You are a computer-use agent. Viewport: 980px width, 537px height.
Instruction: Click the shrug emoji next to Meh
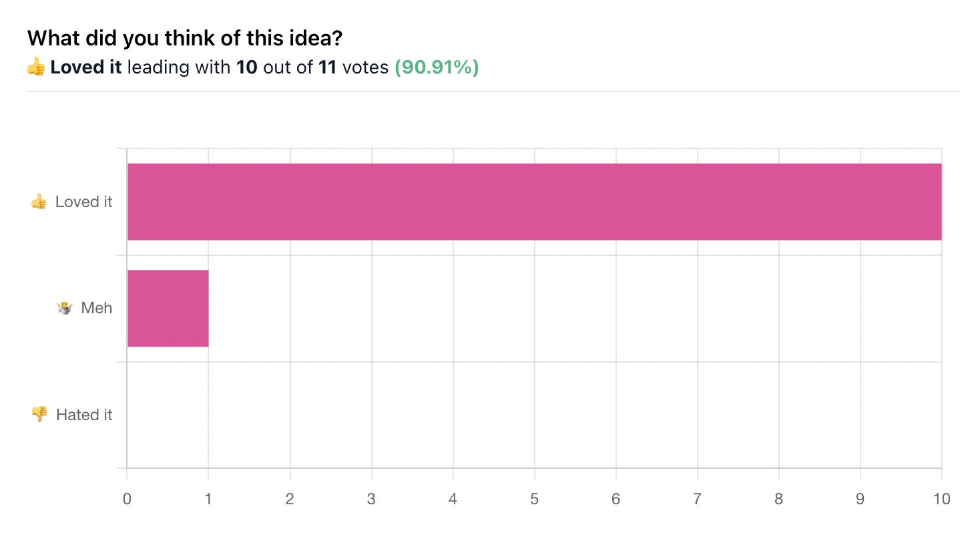[x=65, y=308]
